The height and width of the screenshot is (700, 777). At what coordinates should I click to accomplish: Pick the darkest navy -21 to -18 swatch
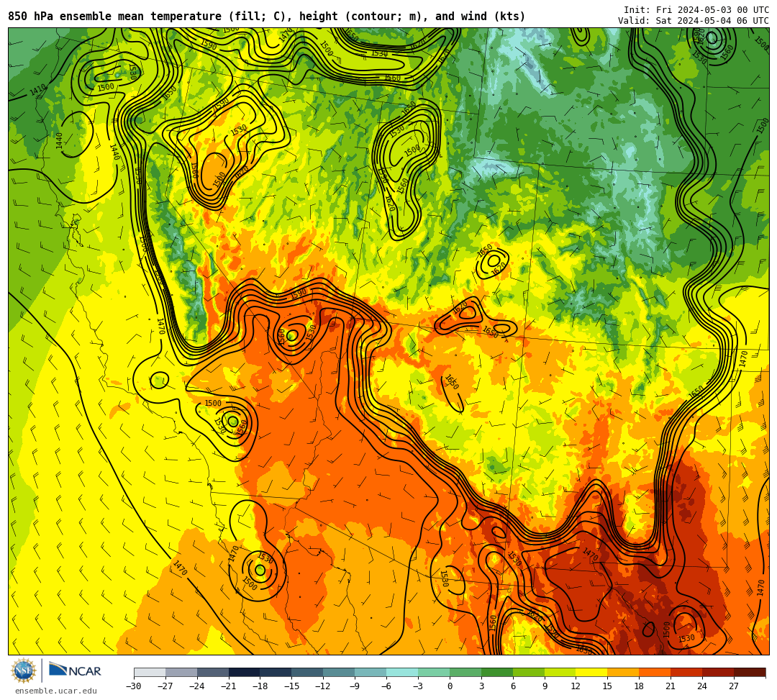tap(245, 672)
